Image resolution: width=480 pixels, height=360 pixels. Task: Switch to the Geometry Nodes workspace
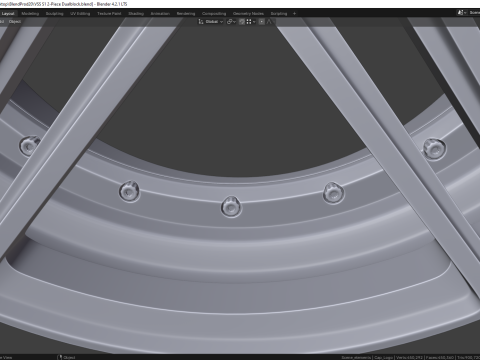pyautogui.click(x=248, y=14)
